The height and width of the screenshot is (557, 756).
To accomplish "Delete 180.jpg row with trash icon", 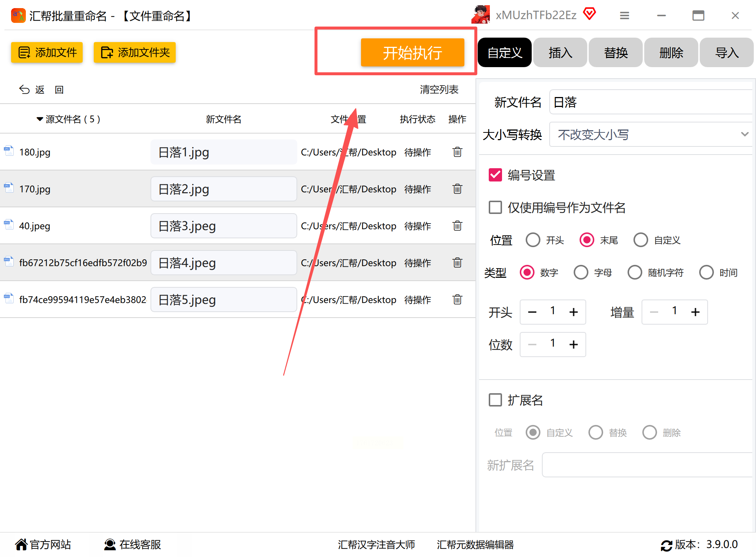I will click(x=457, y=152).
